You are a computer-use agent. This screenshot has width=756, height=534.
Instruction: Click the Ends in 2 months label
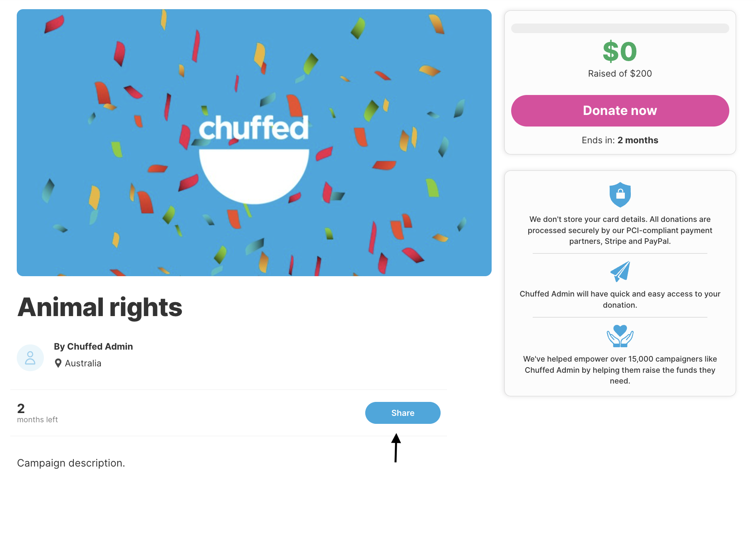[620, 140]
